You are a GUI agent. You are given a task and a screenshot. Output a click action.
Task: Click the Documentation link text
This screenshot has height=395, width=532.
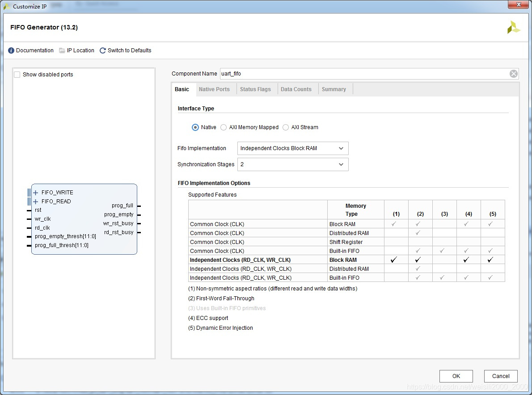(x=34, y=50)
